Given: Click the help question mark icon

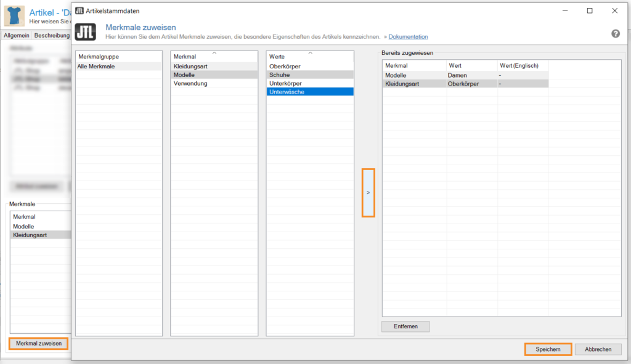Looking at the screenshot, I should click(x=615, y=34).
